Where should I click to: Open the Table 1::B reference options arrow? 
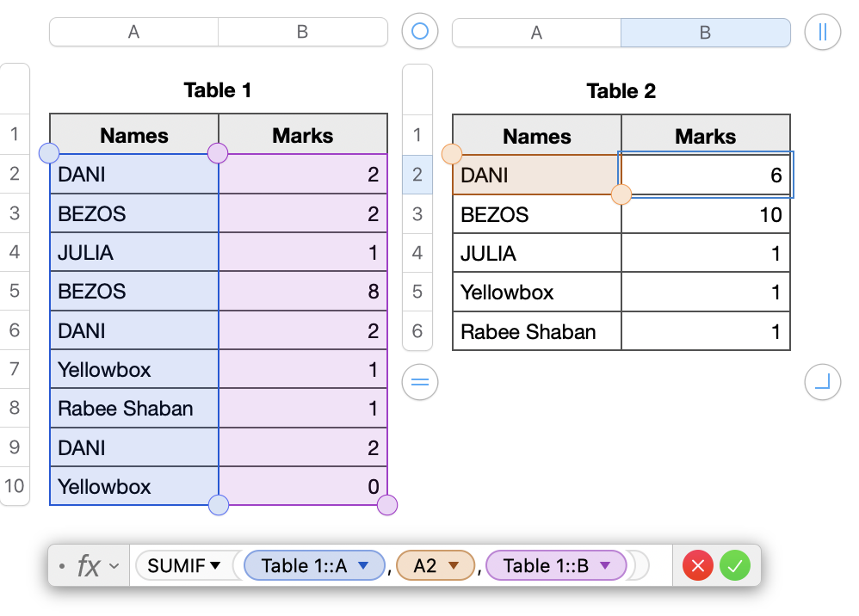[x=605, y=566]
